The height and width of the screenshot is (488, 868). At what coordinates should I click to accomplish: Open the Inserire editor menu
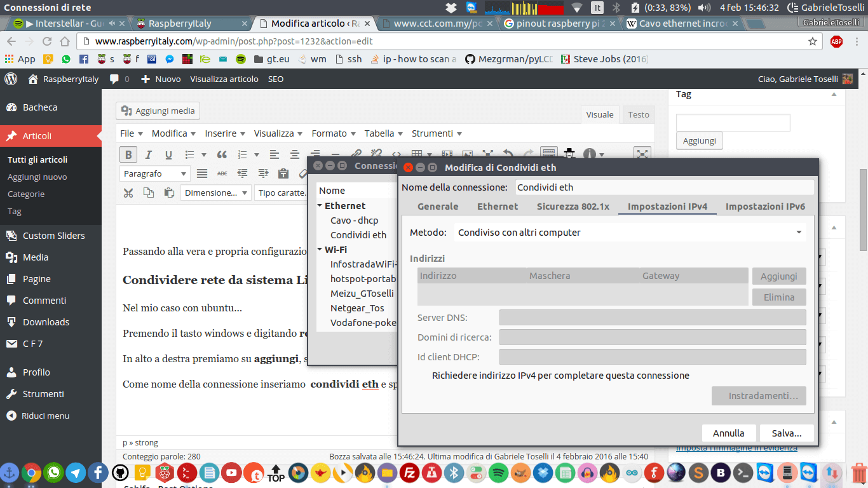coord(225,133)
